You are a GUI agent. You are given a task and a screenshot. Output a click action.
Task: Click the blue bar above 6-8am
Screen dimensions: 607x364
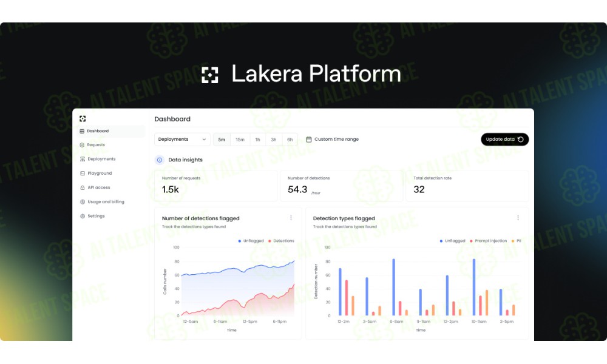coord(394,288)
